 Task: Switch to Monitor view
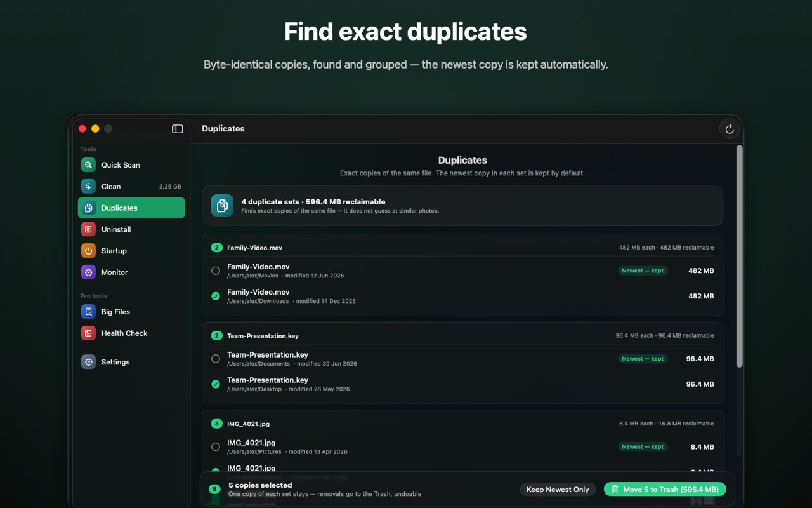coord(131,272)
